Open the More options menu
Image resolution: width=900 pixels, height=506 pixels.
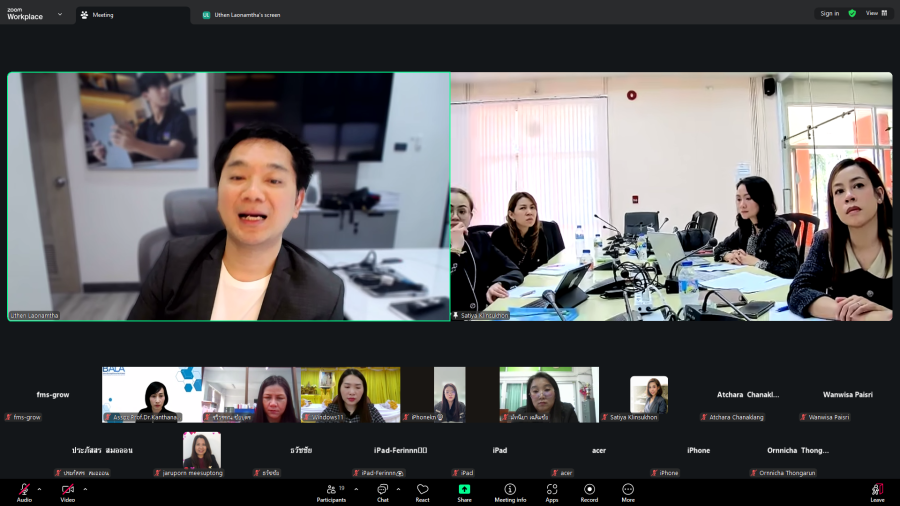[x=628, y=490]
